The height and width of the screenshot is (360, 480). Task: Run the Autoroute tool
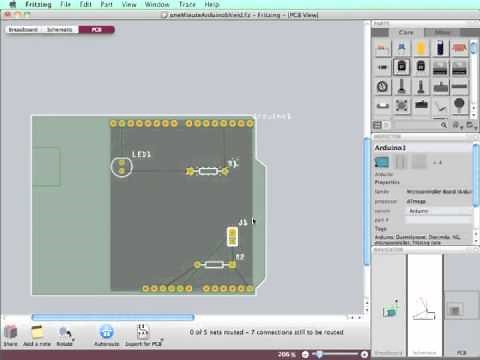(107, 335)
